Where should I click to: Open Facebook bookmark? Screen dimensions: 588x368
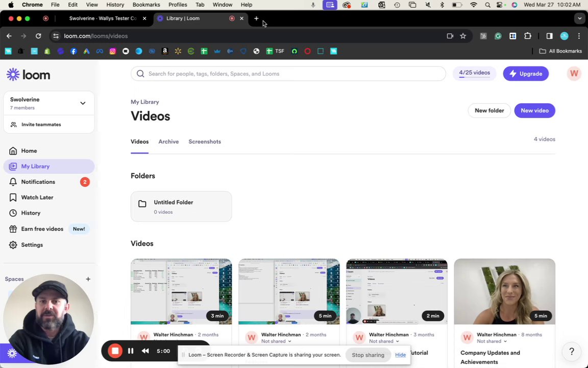[73, 51]
